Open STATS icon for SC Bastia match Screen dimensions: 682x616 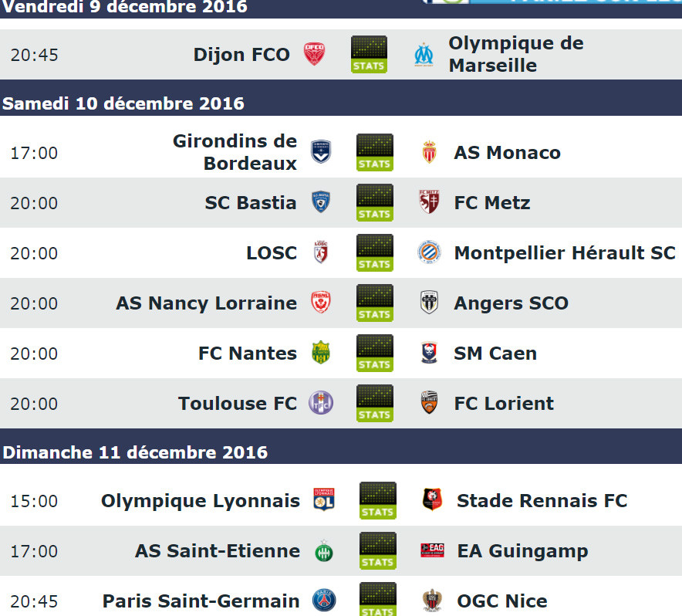pyautogui.click(x=374, y=202)
